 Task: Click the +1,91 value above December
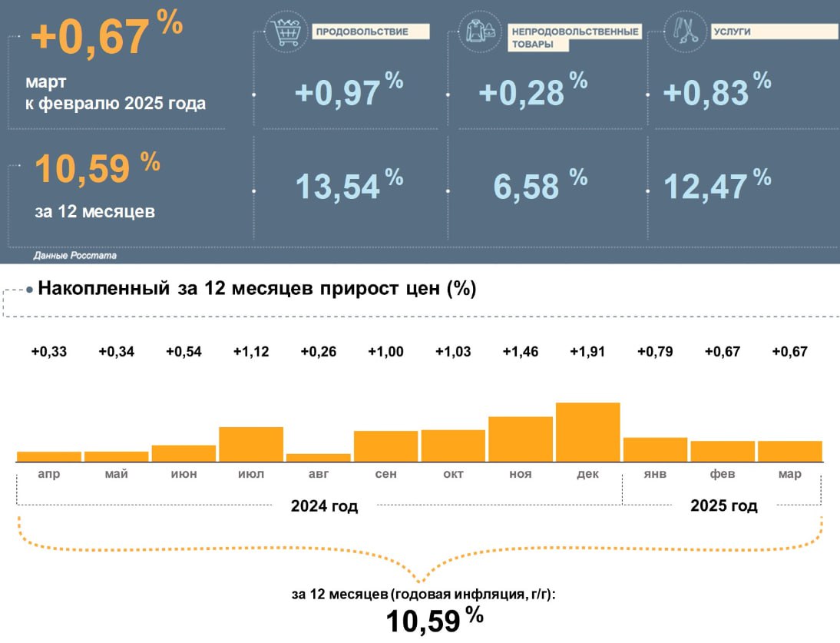(587, 352)
